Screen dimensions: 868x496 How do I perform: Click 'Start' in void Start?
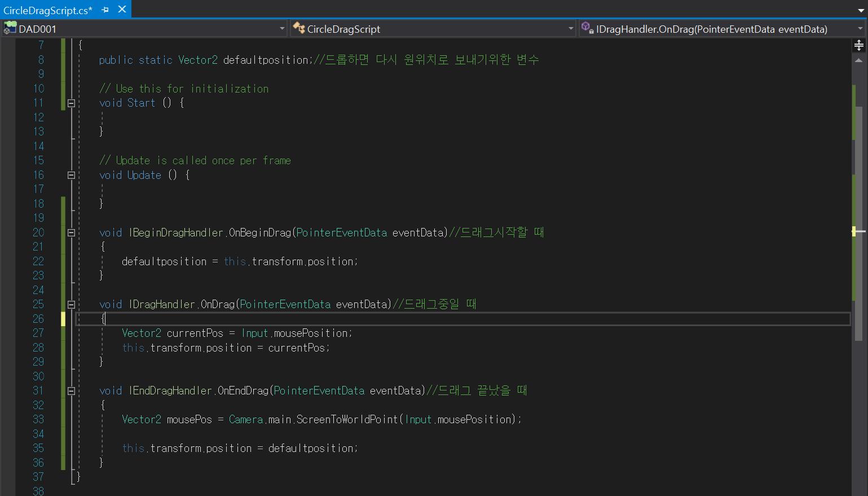pos(141,103)
